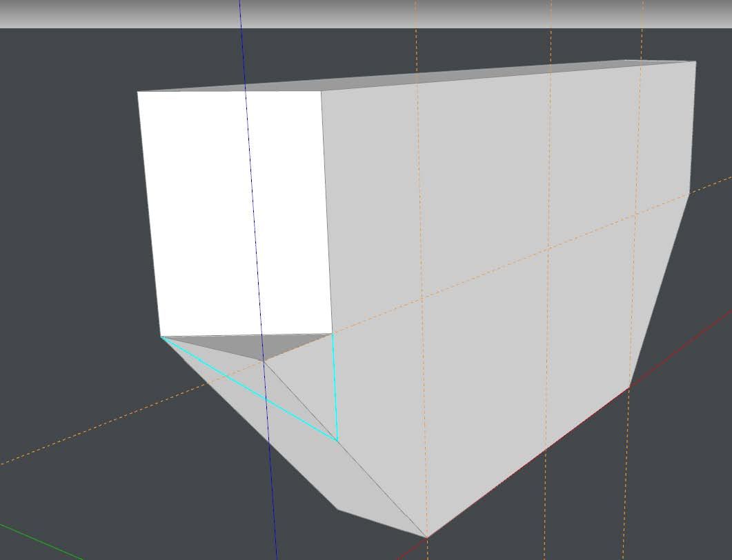Click the bottom corner vertex on red axis
This screenshot has height=560, width=732.
pos(427,537)
